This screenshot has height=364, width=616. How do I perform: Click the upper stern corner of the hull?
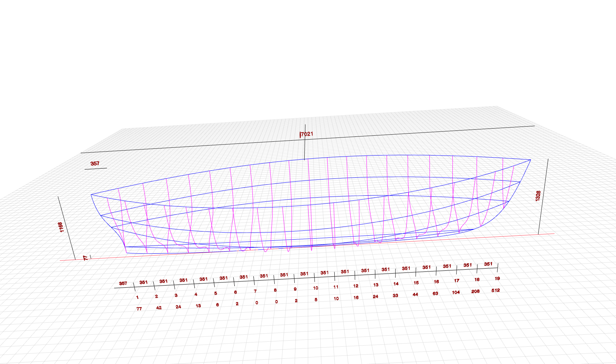pos(91,194)
